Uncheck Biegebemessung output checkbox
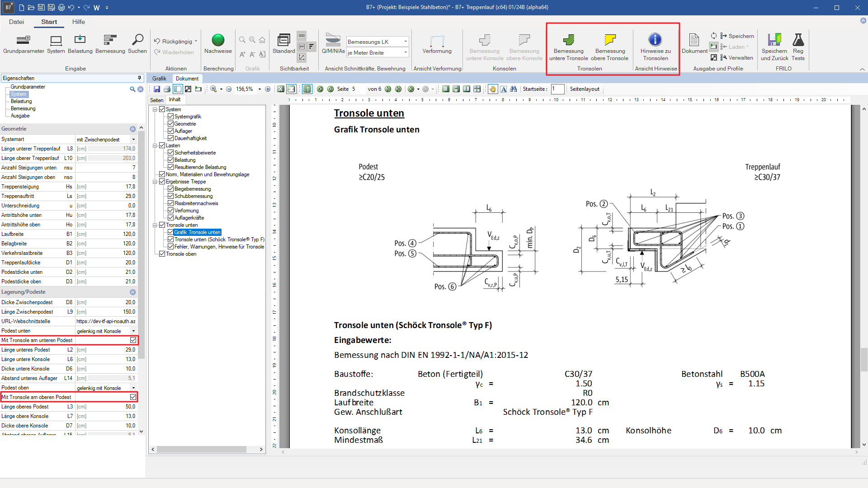The width and height of the screenshot is (868, 488). click(170, 189)
